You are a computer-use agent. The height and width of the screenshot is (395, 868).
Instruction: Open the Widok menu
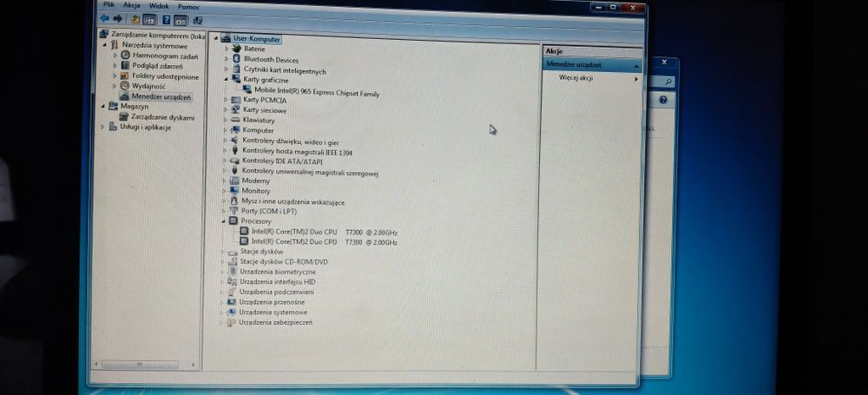[x=159, y=5]
